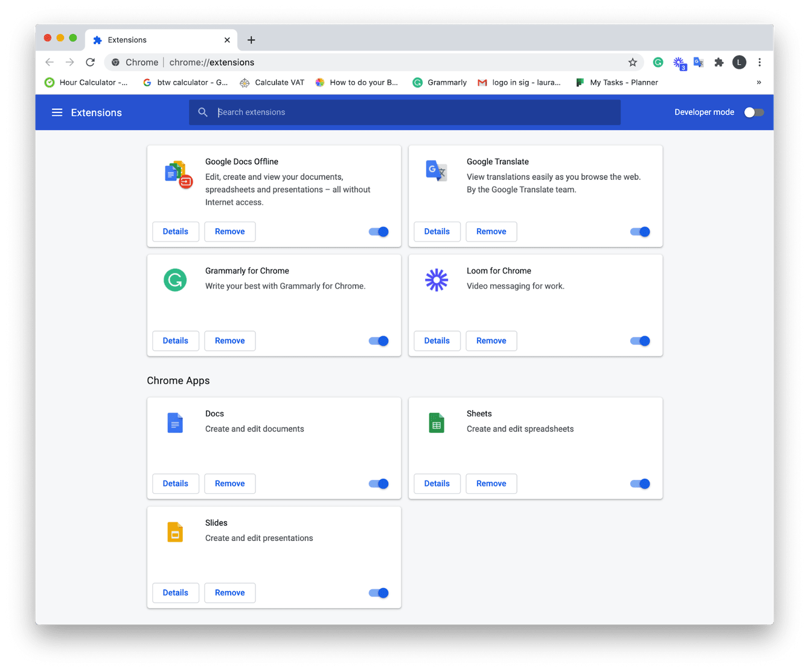Open the Grammarly bookmark

click(440, 83)
